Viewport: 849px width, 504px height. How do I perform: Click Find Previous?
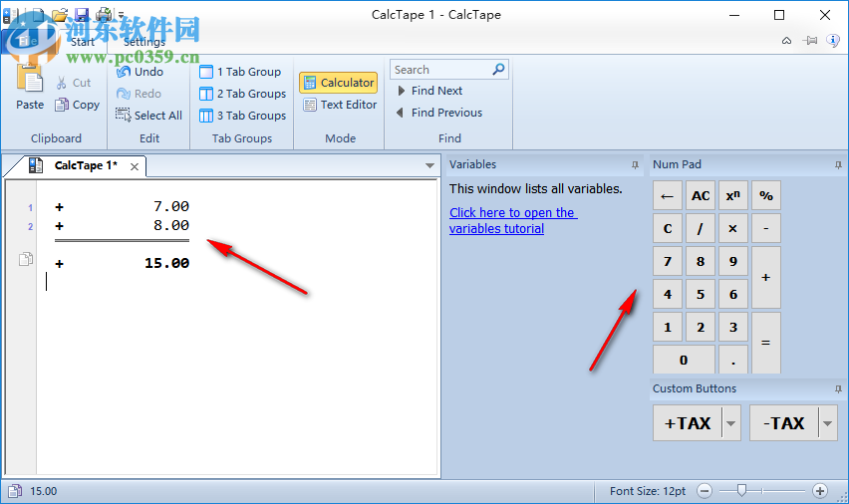[x=439, y=113]
